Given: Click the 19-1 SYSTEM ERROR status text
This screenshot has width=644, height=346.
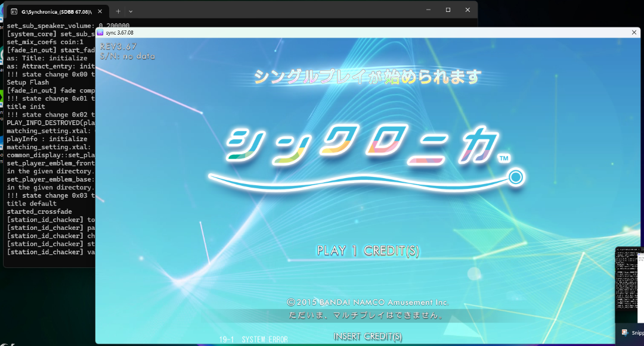Looking at the screenshot, I should (253, 338).
